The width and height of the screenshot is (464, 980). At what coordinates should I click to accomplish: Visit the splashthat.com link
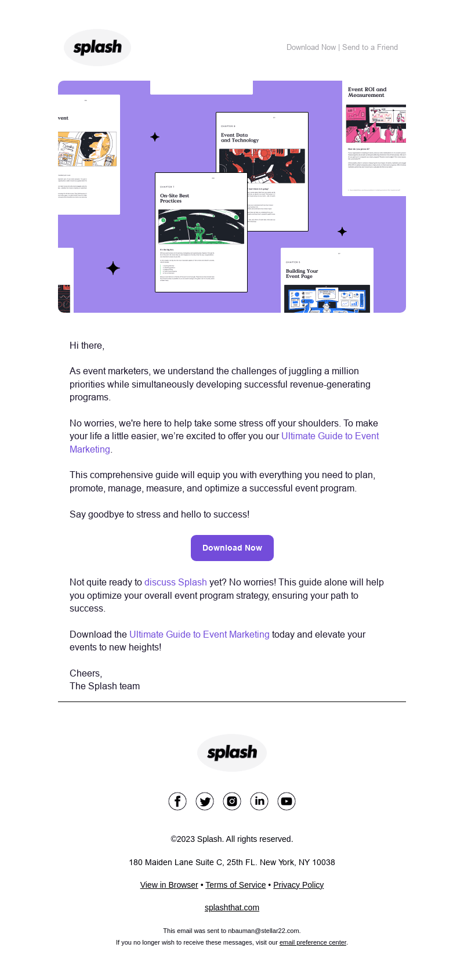tap(232, 907)
